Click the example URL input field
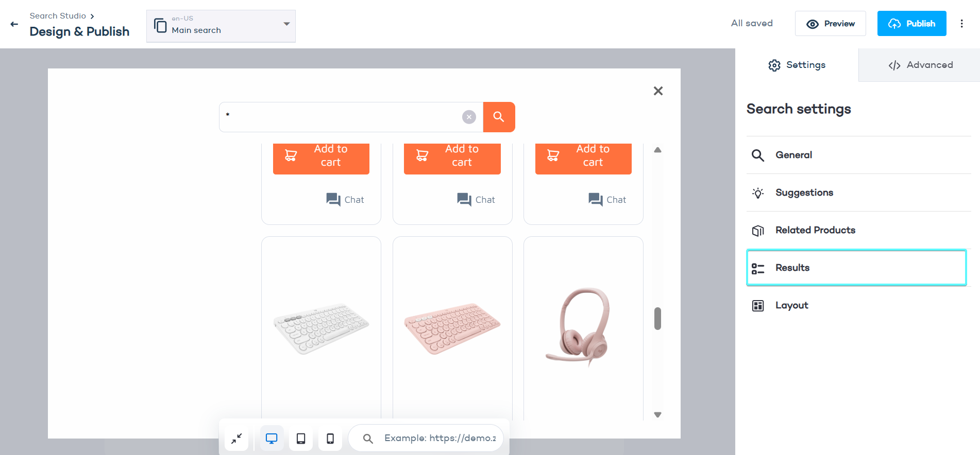 (440, 438)
